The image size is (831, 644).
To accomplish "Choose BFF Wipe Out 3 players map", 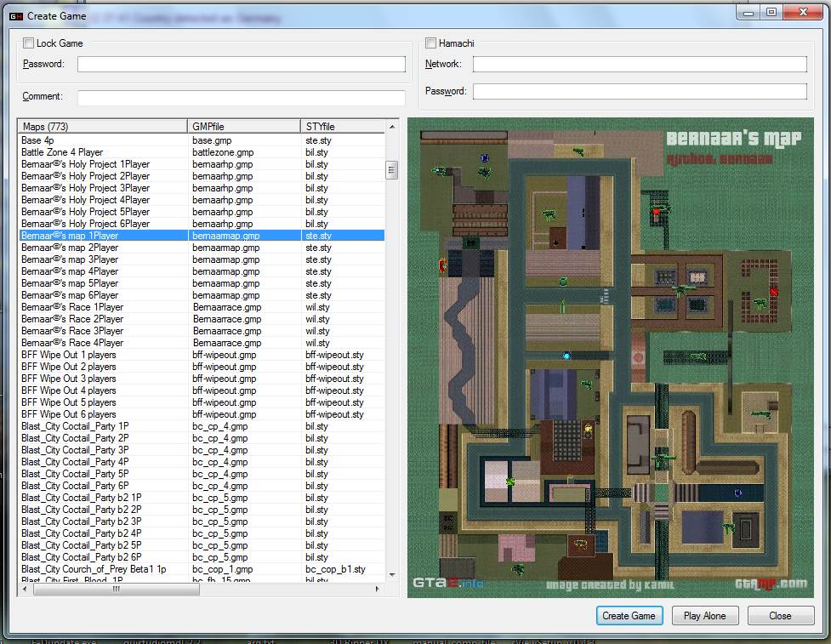I will (x=69, y=379).
